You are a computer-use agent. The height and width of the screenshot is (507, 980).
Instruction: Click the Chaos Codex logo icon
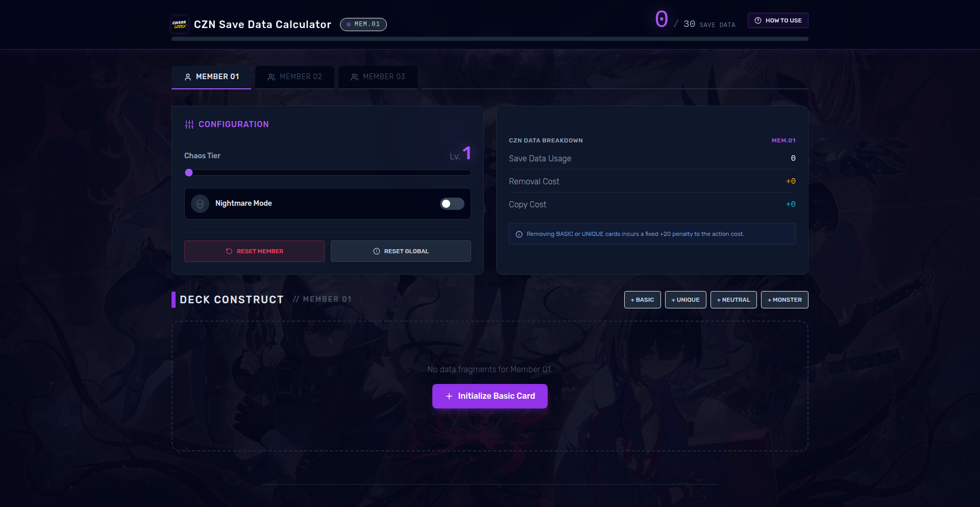pyautogui.click(x=180, y=25)
